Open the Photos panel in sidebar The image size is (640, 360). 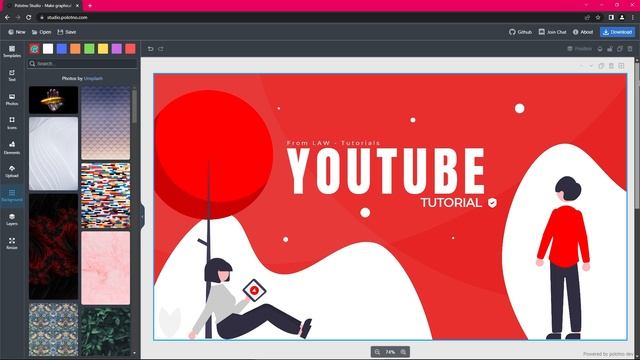[12, 99]
